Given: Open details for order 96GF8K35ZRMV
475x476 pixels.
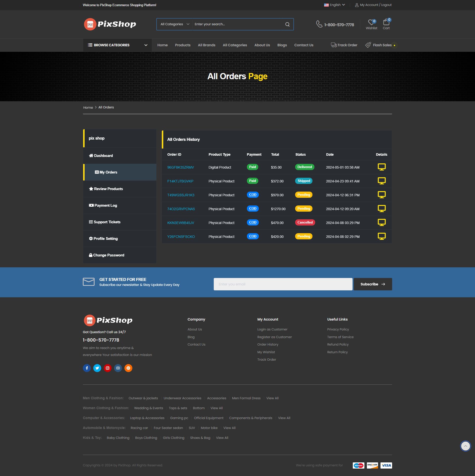Looking at the screenshot, I should 381,167.
